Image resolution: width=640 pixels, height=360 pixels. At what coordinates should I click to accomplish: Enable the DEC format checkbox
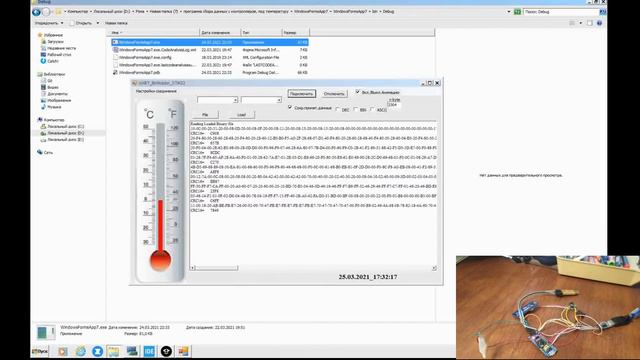click(x=338, y=109)
